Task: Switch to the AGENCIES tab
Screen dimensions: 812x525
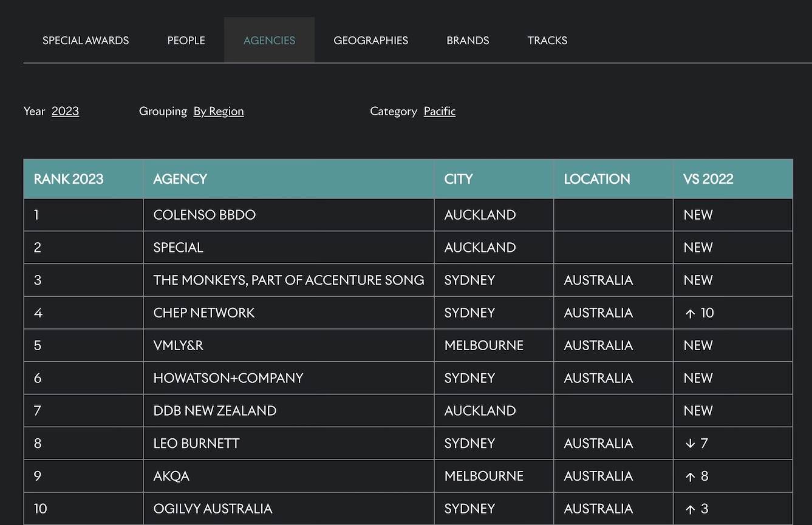Action: (x=269, y=40)
